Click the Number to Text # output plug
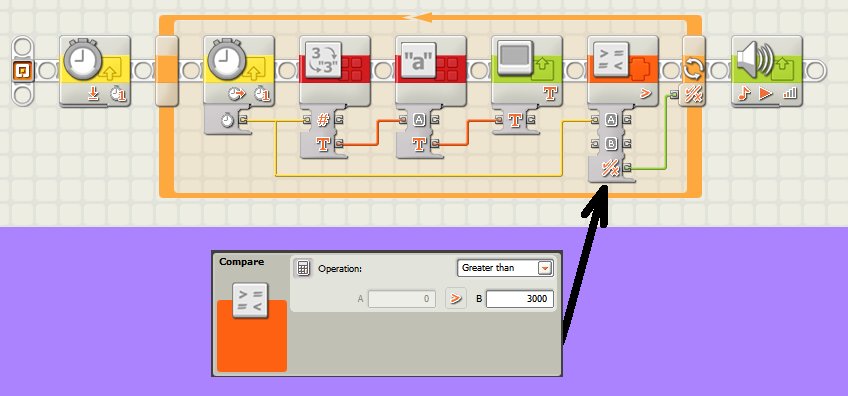The image size is (848, 396). point(339,120)
